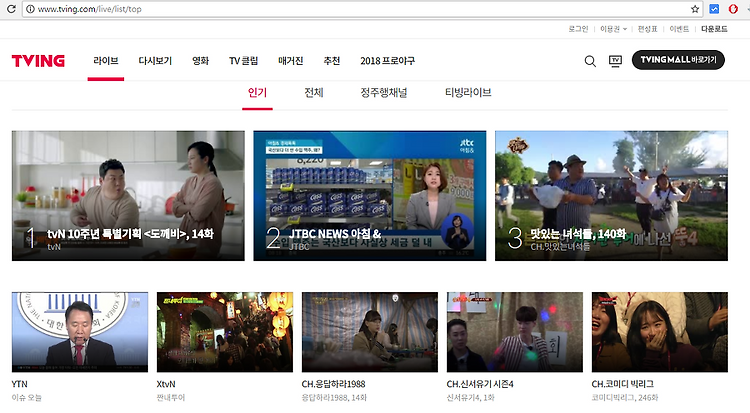Image resolution: width=750 pixels, height=413 pixels.
Task: Click the CH.신서유기 시즌4 title text
Action: 480,384
